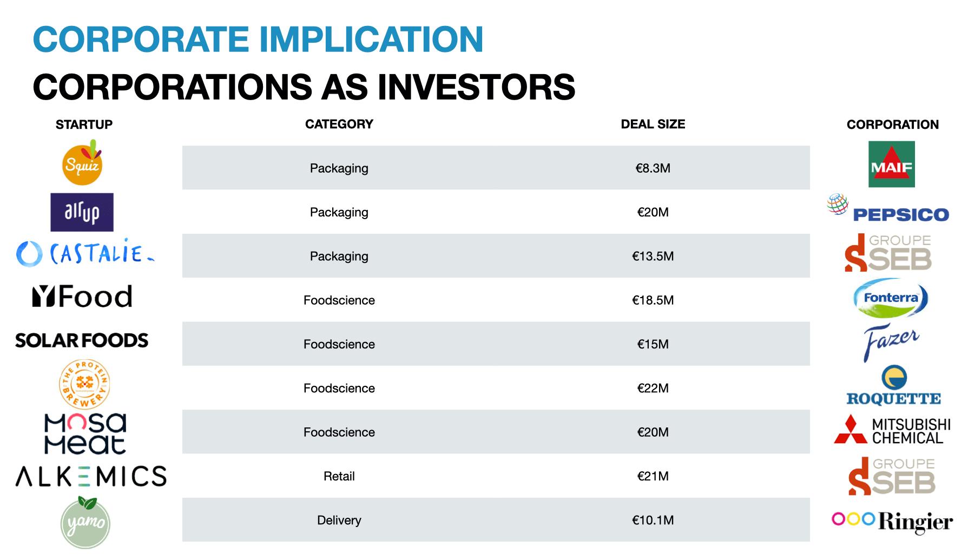Click the Solar Foods logo
The image size is (968, 560).
point(82,340)
